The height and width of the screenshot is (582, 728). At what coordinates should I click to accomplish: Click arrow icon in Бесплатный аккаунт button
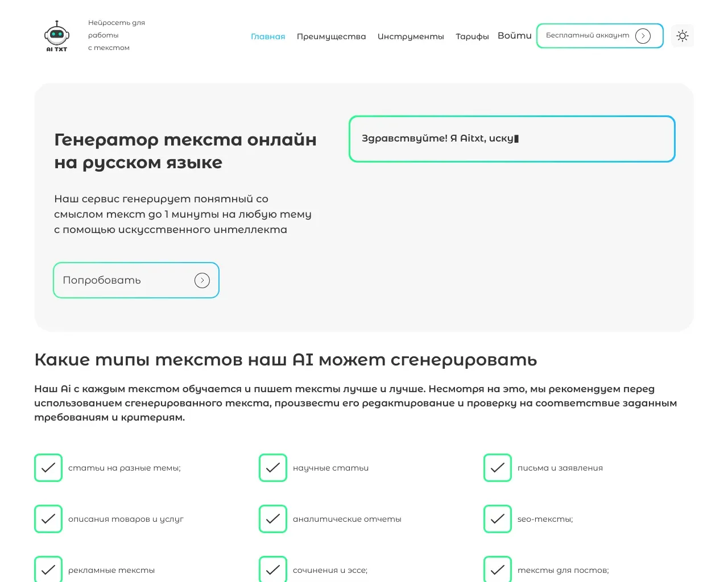tap(643, 36)
